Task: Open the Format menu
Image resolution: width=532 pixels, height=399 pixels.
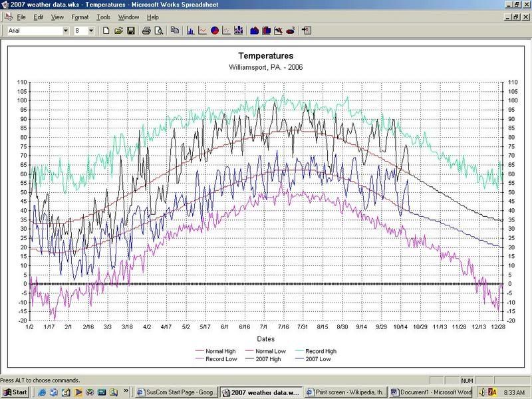Action: [80, 17]
